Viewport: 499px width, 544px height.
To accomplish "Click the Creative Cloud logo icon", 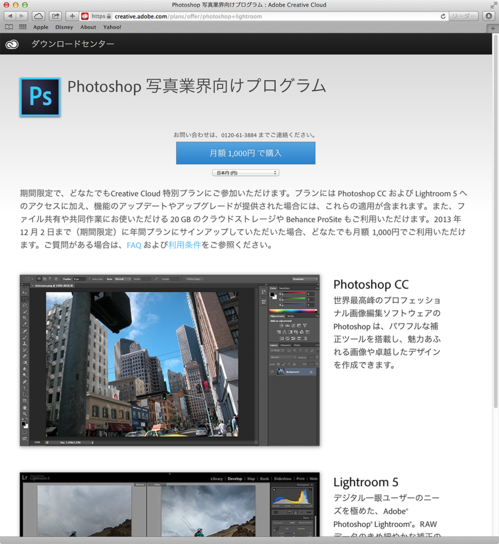I will point(12,44).
